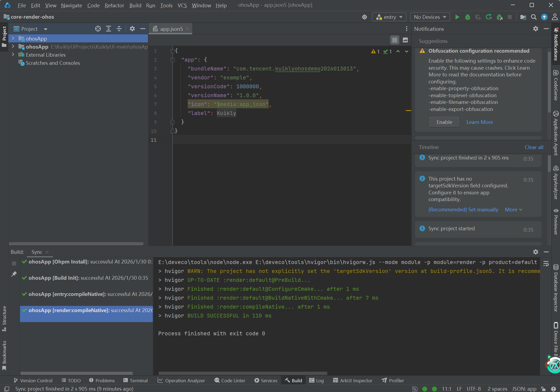The width and height of the screenshot is (560, 392).
Task: Open Previewer tool window from right sidebar
Action: (556, 221)
